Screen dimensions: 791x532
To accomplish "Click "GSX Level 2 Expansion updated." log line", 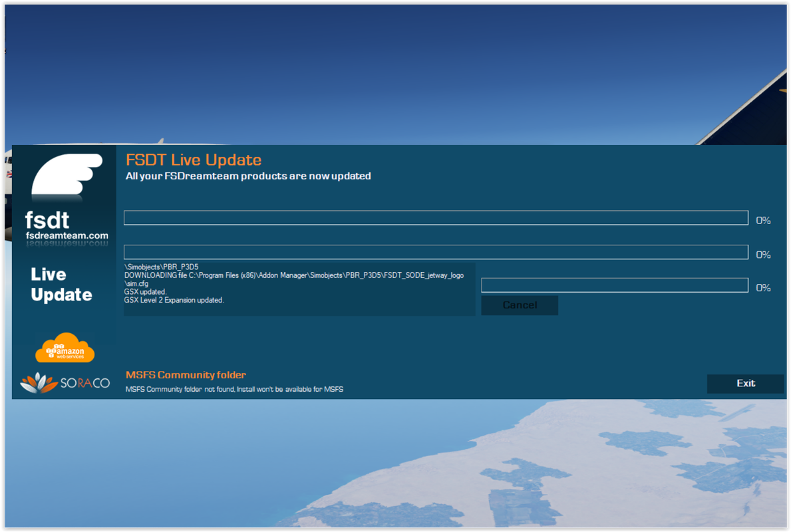I will 174,300.
